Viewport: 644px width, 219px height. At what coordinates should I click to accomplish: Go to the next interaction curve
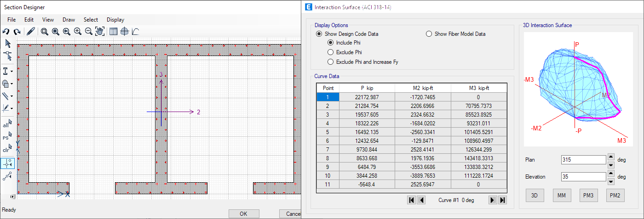point(492,200)
